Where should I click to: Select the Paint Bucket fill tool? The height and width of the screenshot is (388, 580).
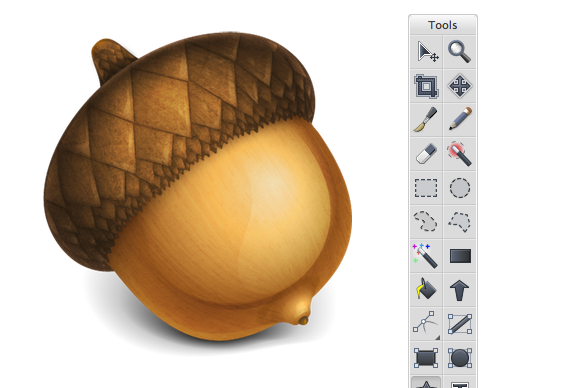(426, 290)
